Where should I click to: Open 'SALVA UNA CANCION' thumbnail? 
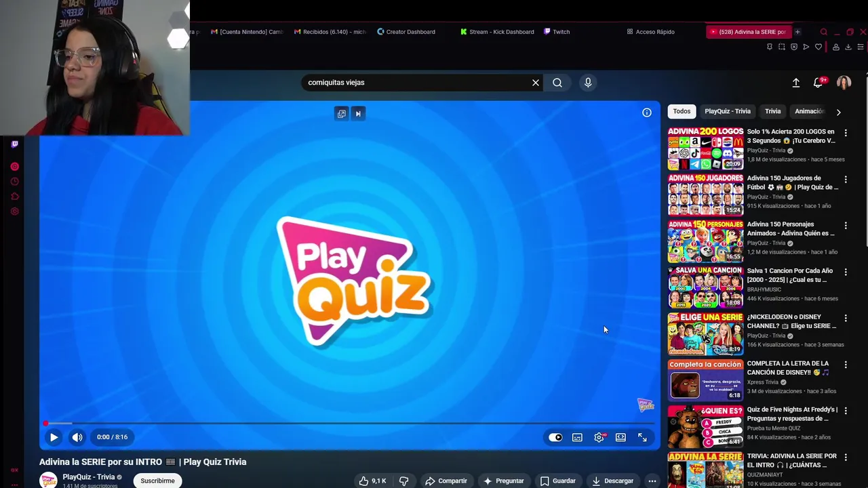(x=705, y=287)
